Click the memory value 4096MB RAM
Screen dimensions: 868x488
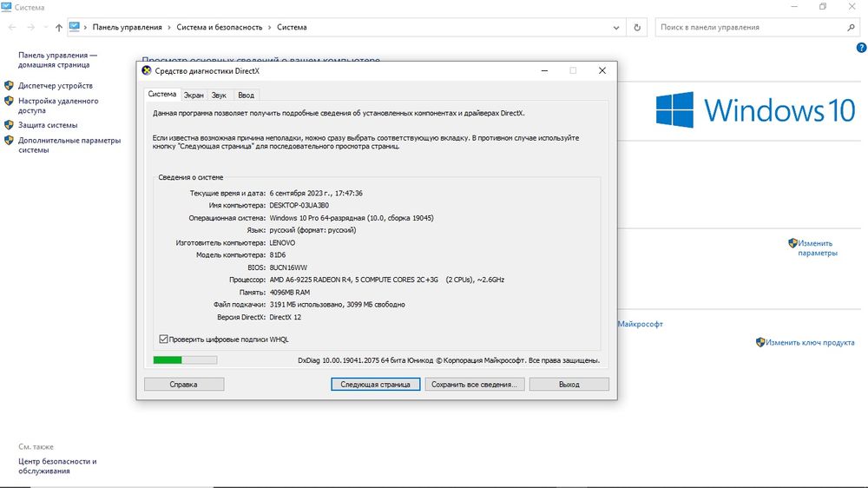290,293
